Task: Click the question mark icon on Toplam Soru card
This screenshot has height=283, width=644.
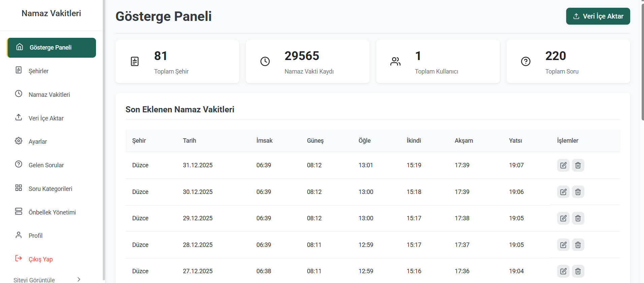Action: tap(526, 61)
